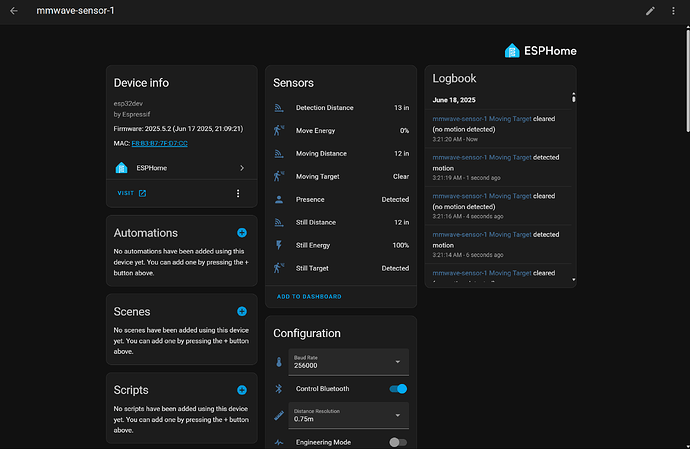Edit device name with pencil icon
690x449 pixels.
click(650, 11)
